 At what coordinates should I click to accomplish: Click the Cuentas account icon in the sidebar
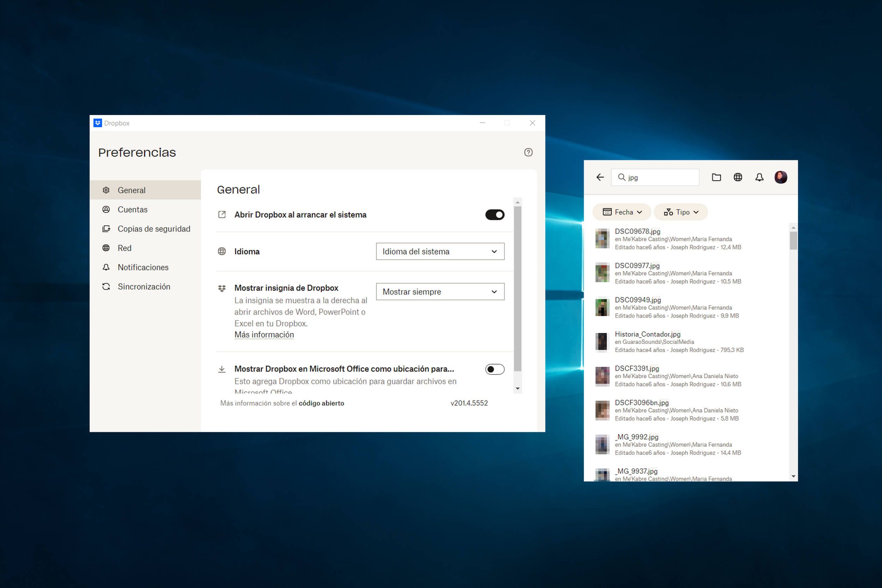coord(106,209)
